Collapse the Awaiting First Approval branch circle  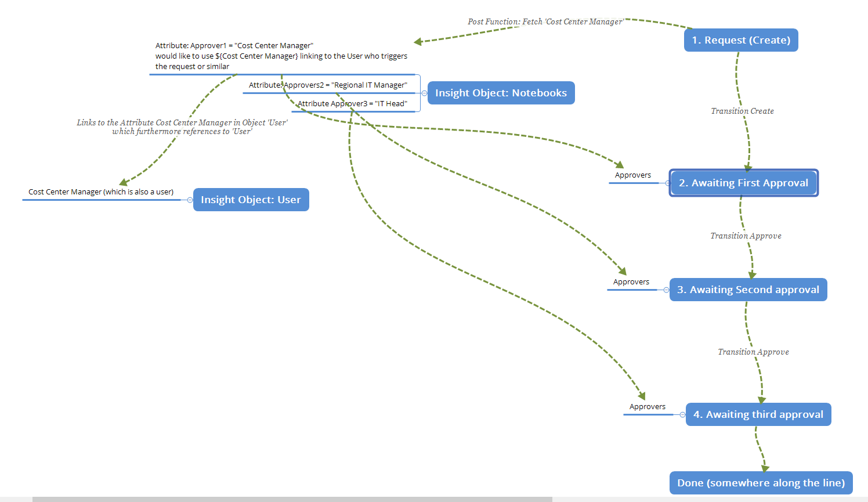point(667,183)
